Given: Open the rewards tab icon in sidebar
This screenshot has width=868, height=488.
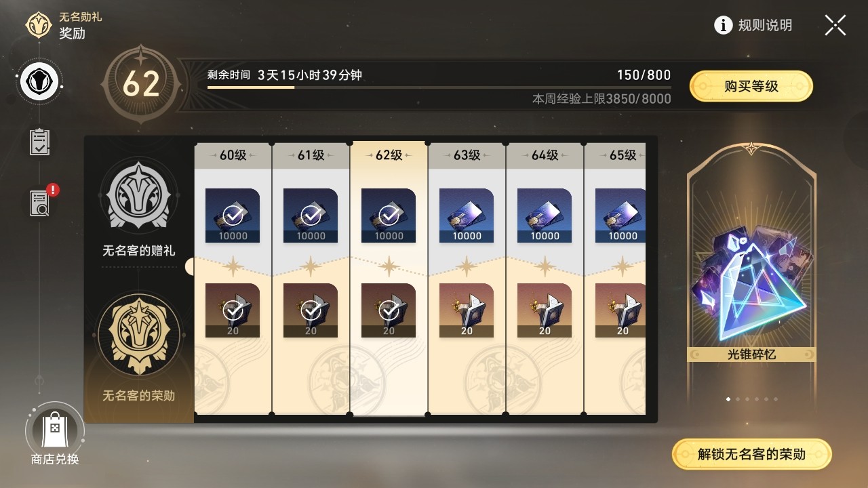Looking at the screenshot, I should click(x=39, y=83).
